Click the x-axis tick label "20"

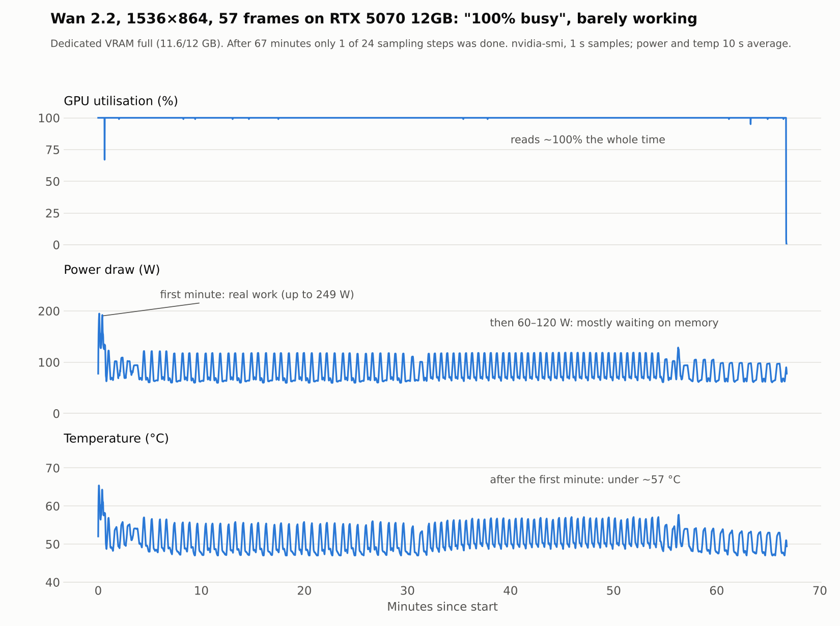tap(304, 591)
